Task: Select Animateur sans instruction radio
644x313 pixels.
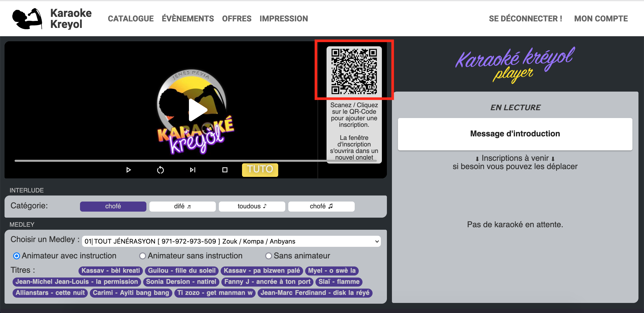Action: click(143, 256)
